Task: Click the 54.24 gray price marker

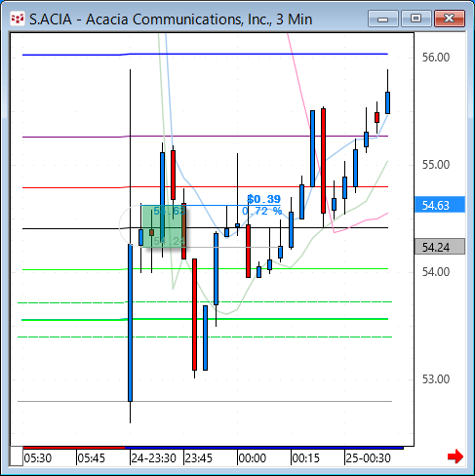Action: coord(440,247)
